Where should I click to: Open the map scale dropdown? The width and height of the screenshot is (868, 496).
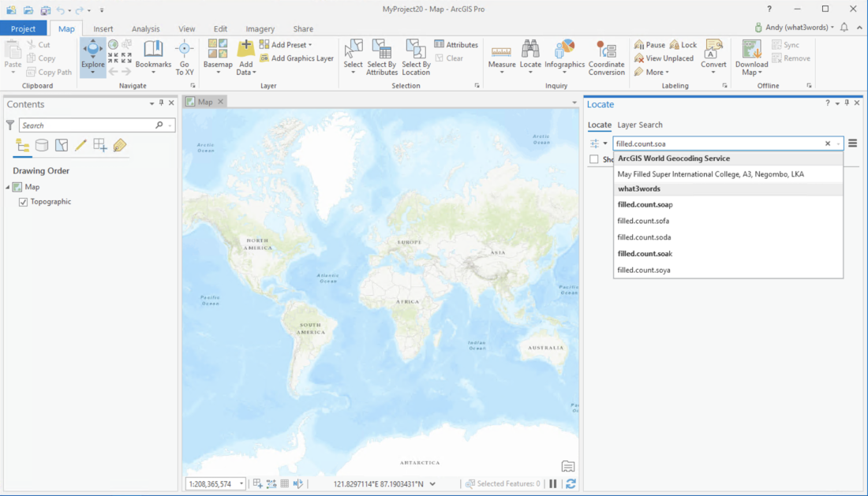(x=241, y=484)
